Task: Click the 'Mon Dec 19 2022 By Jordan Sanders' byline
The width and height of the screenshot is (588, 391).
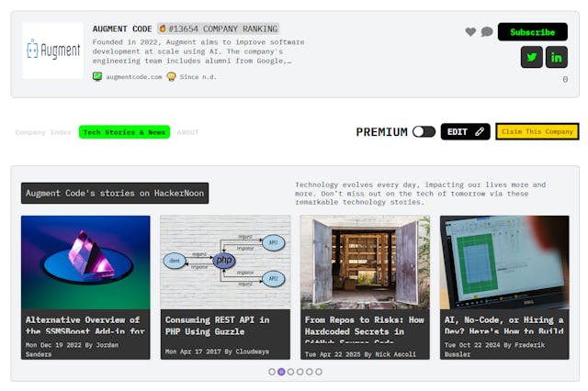Action: pos(72,350)
